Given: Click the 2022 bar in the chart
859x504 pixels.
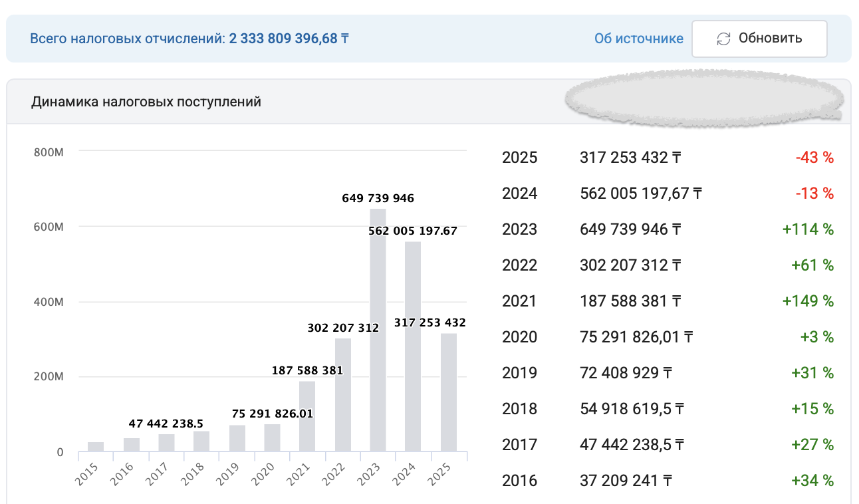Looking at the screenshot, I should pos(342,396).
